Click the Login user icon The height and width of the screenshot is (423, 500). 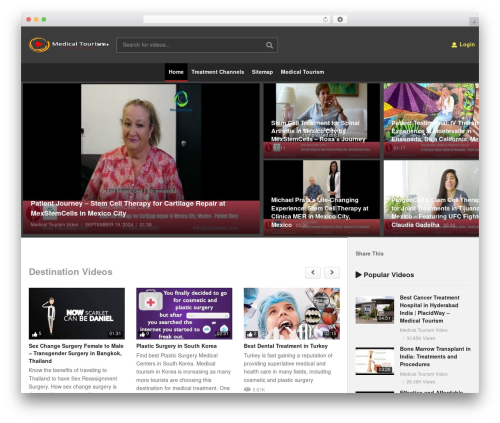454,45
